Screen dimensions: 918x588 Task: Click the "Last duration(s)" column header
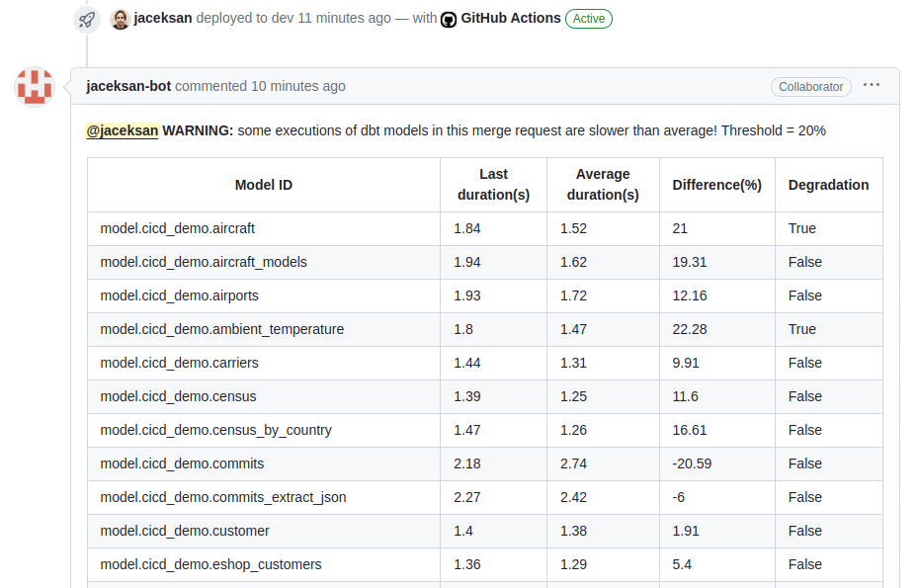pyautogui.click(x=493, y=185)
